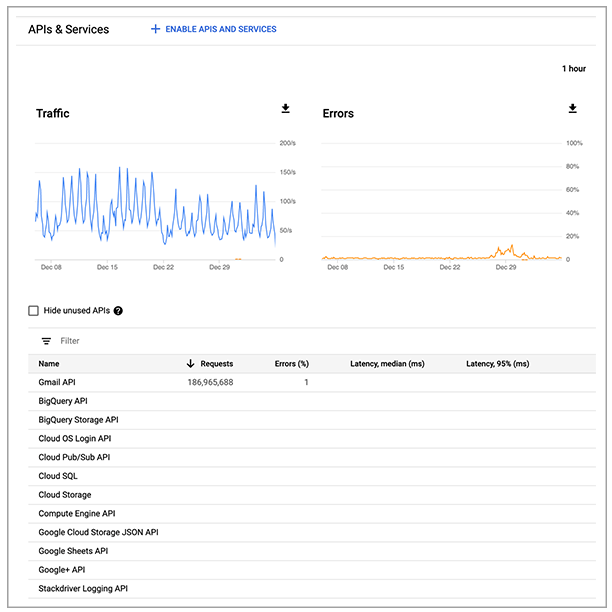The image size is (612, 612).
Task: Click the Errors (%) column header
Action: pos(291,364)
